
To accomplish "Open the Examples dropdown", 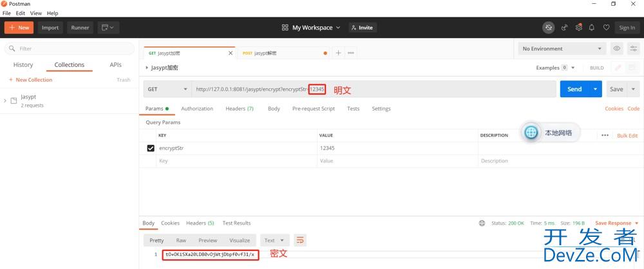I will pyautogui.click(x=555, y=68).
